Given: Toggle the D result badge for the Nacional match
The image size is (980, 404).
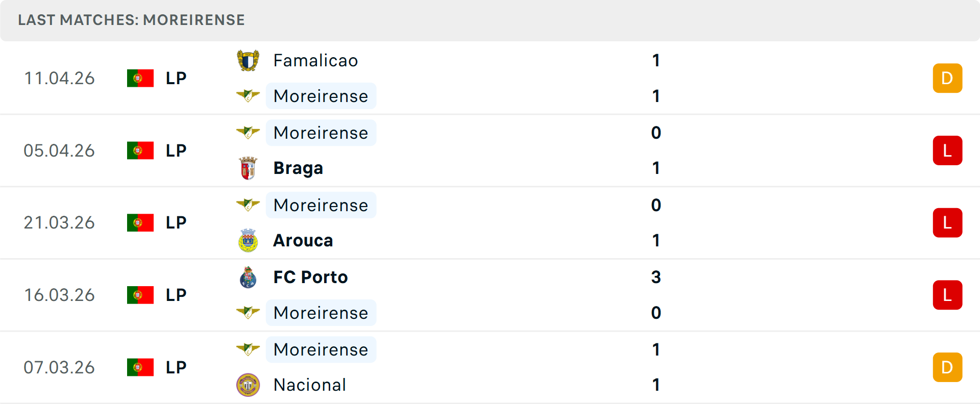Looking at the screenshot, I should 947,367.
